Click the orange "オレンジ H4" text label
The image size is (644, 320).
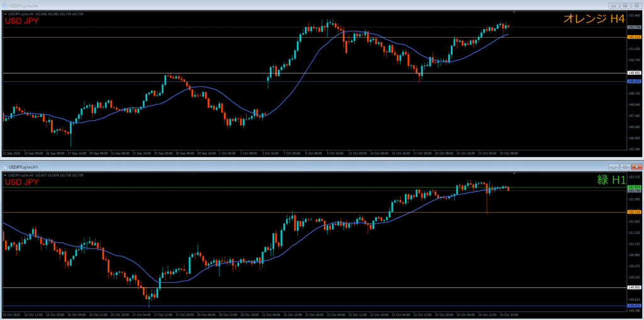coord(593,19)
